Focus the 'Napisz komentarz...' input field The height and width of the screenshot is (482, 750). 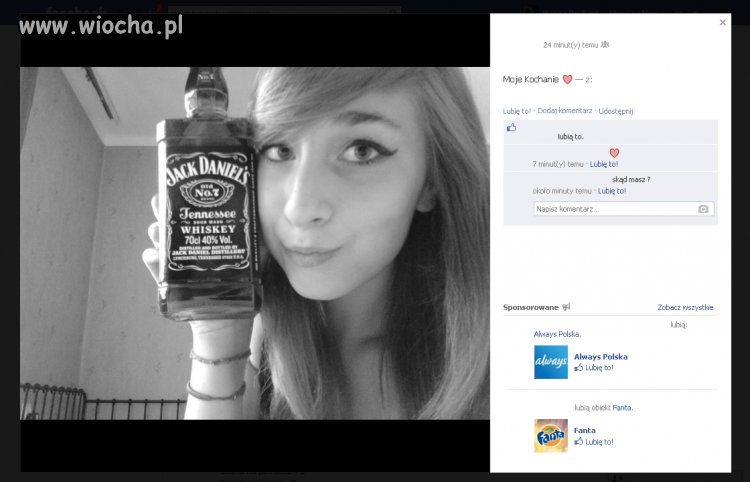coord(624,209)
